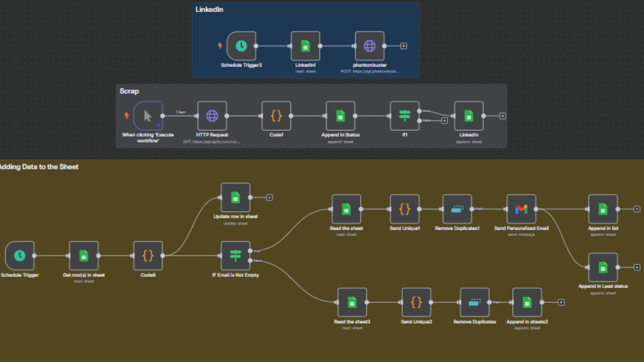Click the Code6 node
The image size is (644, 362).
(148, 255)
